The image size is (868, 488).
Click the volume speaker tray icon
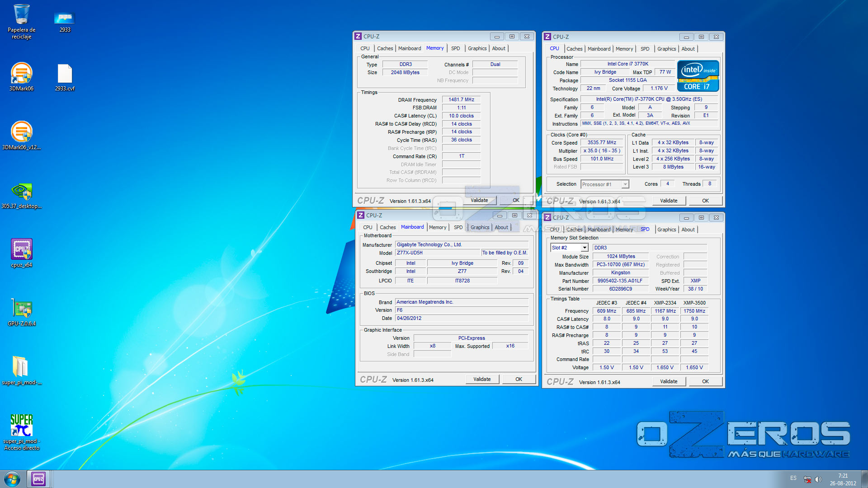coord(818,479)
